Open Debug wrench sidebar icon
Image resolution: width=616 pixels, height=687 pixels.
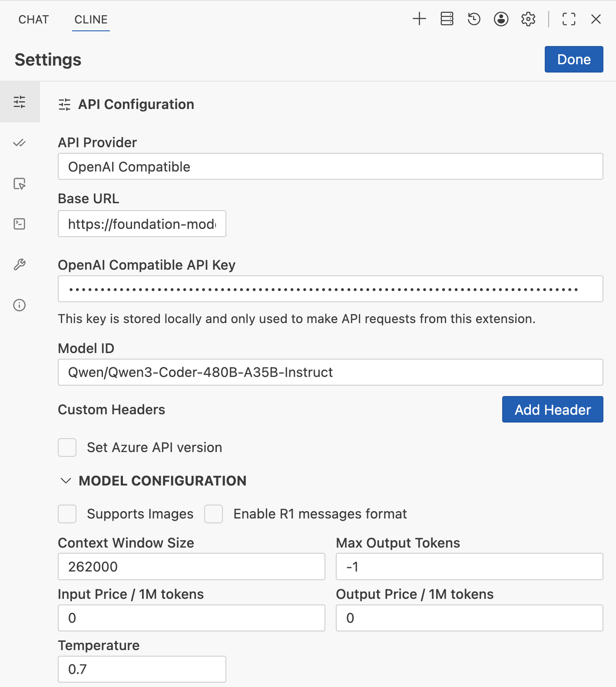pos(20,264)
